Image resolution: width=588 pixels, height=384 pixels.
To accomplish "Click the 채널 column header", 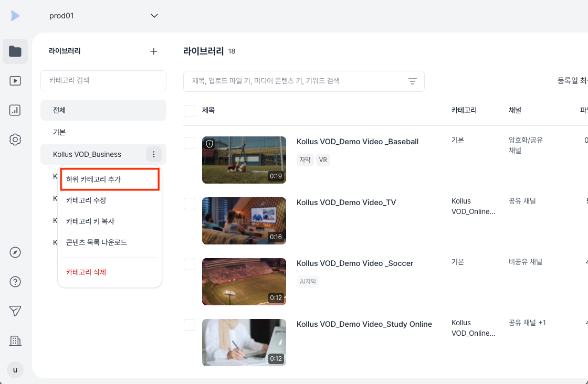I will tap(515, 111).
